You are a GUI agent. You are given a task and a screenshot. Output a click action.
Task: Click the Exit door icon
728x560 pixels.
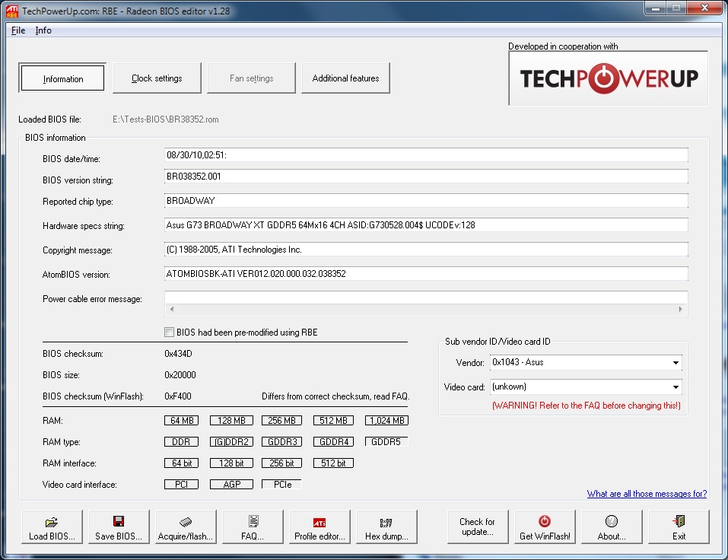pyautogui.click(x=679, y=522)
